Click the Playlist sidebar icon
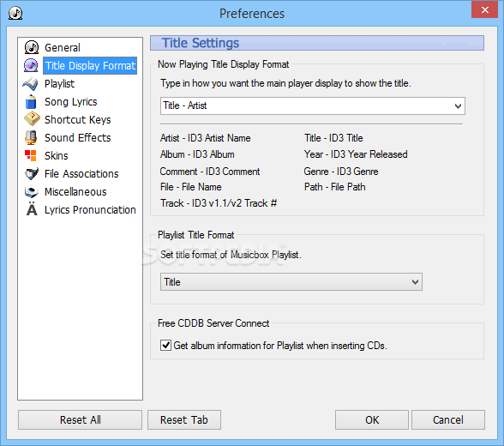The image size is (504, 446). 31,83
